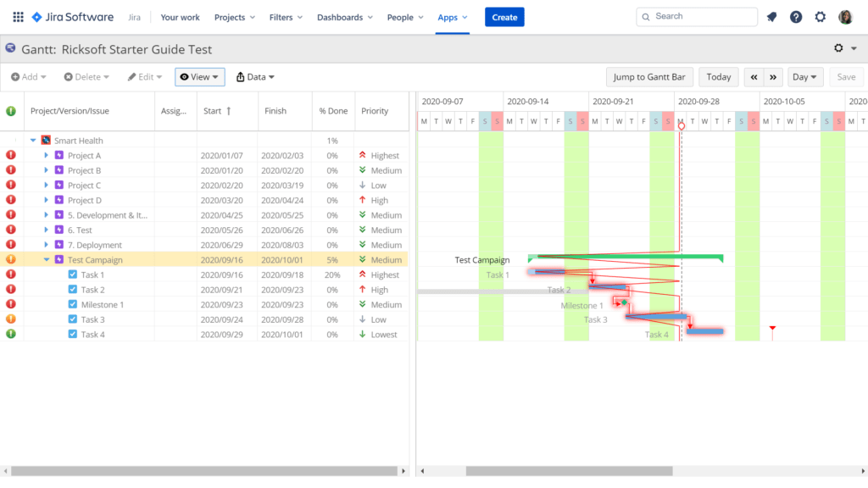The width and height of the screenshot is (868, 488).
Task: Click inside the Search input field
Action: 697,16
